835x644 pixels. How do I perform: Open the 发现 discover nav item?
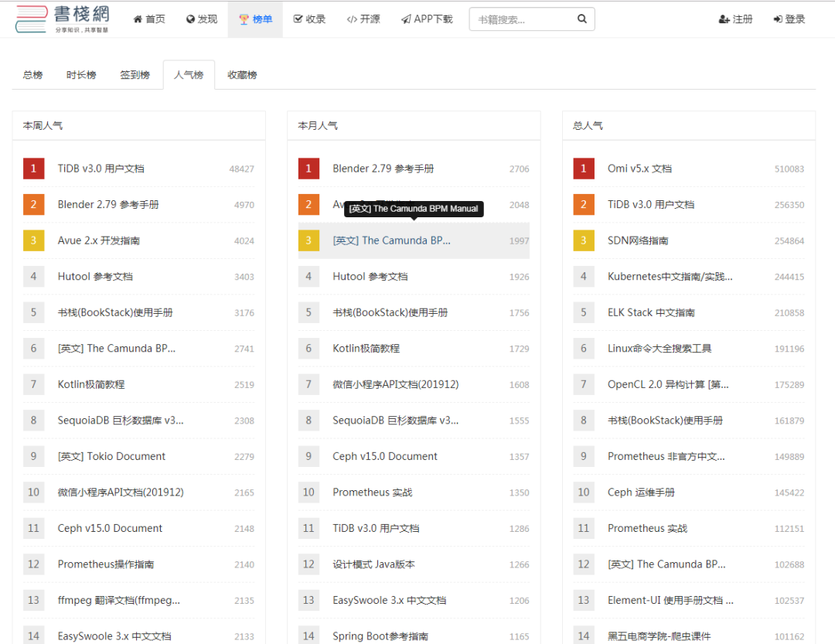(x=202, y=19)
